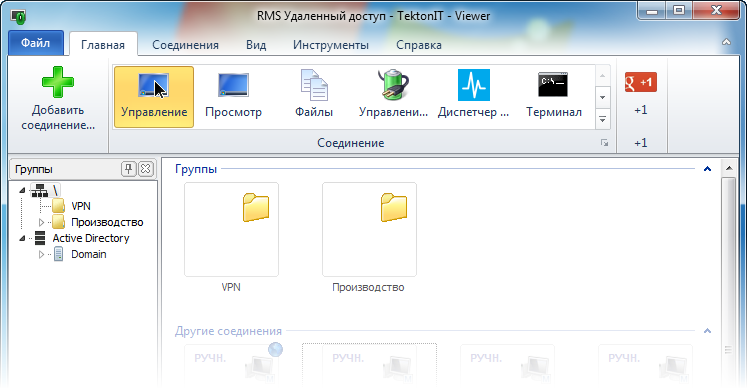Click the red Google +1 button
747x389 pixels.
pos(641,82)
